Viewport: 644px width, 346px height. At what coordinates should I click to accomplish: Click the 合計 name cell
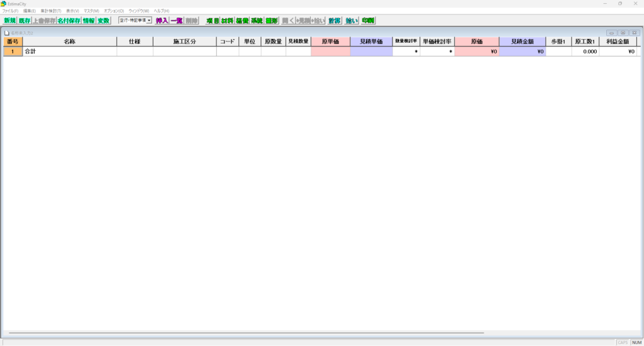click(70, 52)
